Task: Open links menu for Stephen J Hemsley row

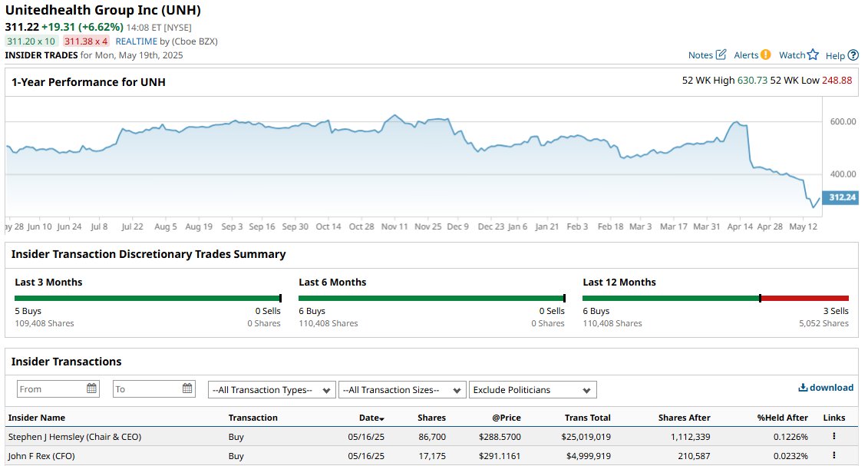Action: click(x=833, y=436)
